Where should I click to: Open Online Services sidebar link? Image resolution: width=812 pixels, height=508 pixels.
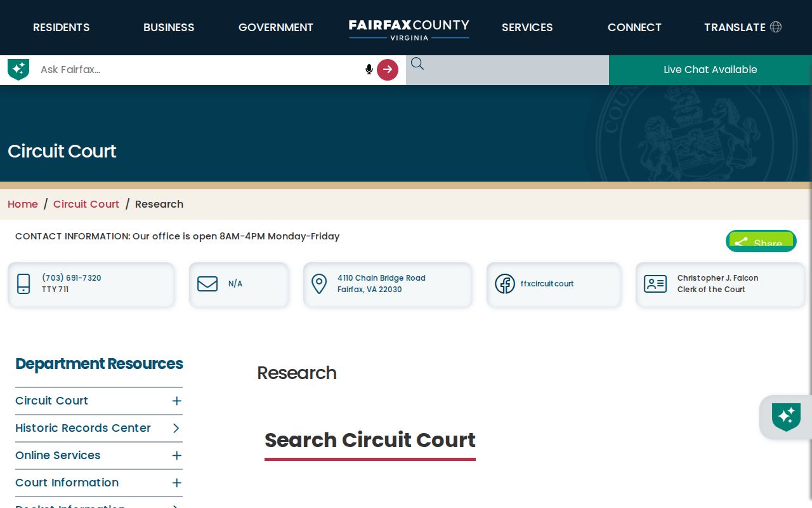pyautogui.click(x=58, y=455)
